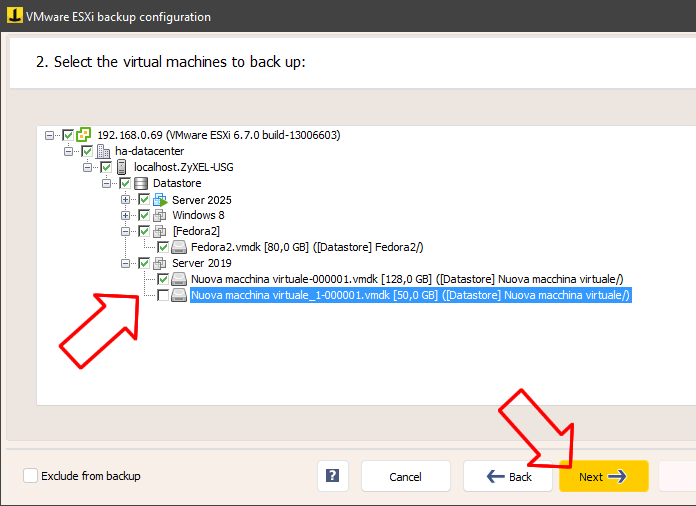696x506 pixels.
Task: Click the disk icon for 50,0 GB vmdk
Action: (179, 295)
